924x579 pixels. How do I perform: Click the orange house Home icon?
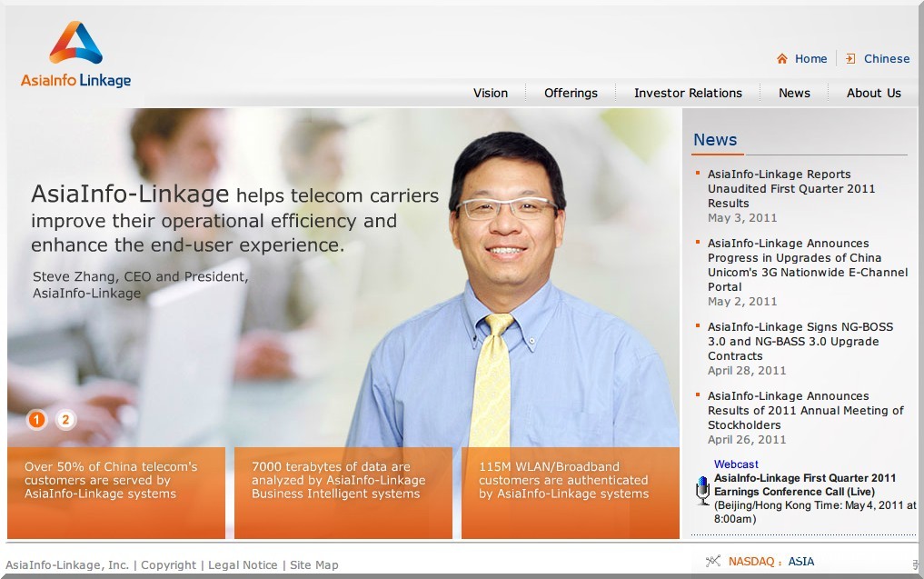782,59
